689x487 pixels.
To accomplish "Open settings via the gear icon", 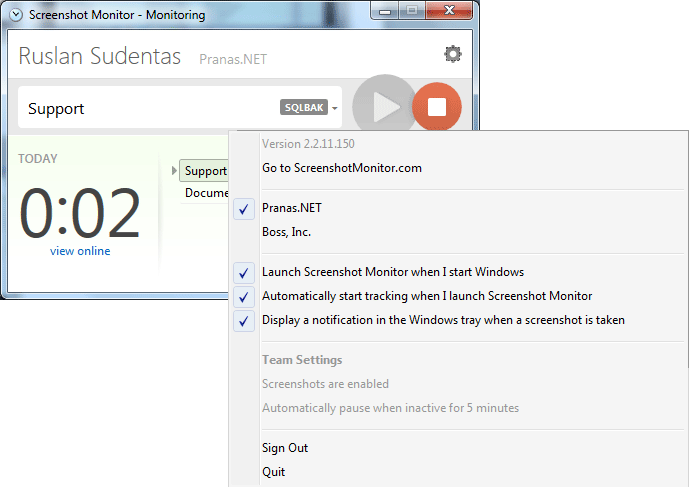I will [x=453, y=54].
